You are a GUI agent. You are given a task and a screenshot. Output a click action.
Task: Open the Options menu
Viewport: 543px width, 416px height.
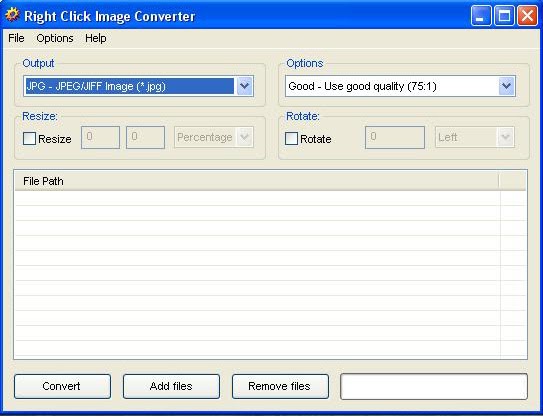coord(55,38)
